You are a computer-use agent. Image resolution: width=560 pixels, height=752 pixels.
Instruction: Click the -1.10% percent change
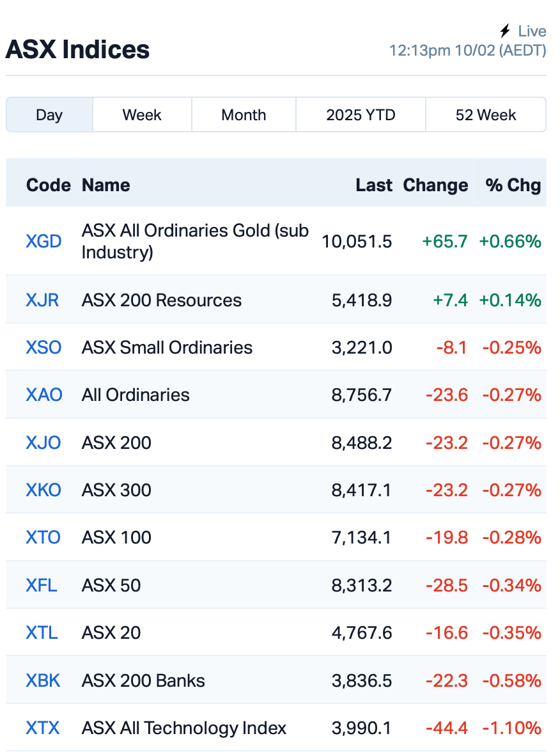(x=512, y=728)
